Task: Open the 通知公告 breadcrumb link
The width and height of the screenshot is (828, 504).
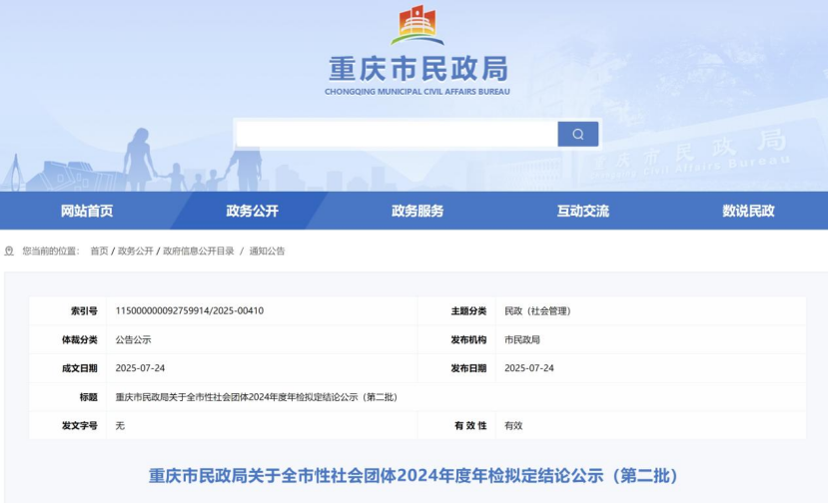Action: click(x=267, y=252)
